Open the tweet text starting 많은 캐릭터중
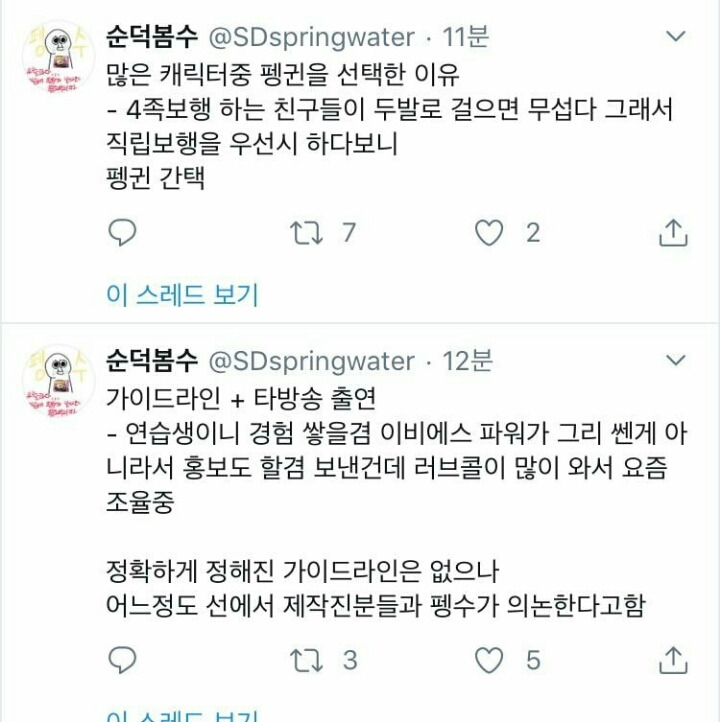The width and height of the screenshot is (720, 722). [x=389, y=126]
